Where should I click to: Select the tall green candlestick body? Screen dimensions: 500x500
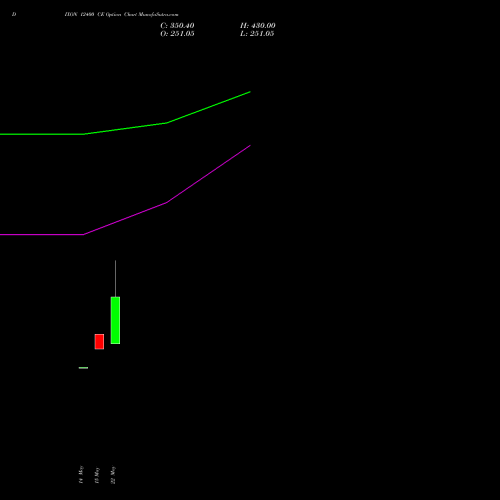point(115,320)
